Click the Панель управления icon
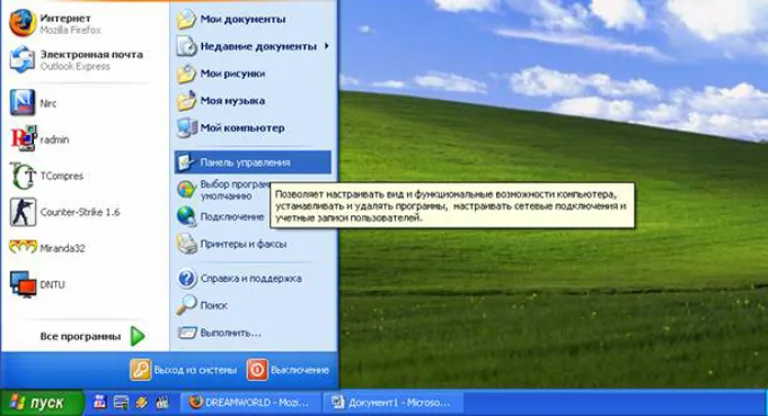The height and width of the screenshot is (416, 768). click(x=186, y=162)
